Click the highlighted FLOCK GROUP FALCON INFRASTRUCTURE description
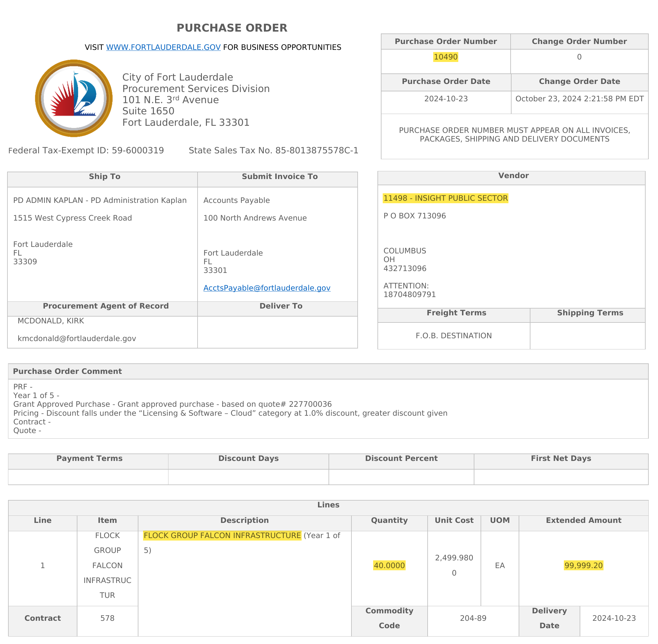 click(x=222, y=535)
